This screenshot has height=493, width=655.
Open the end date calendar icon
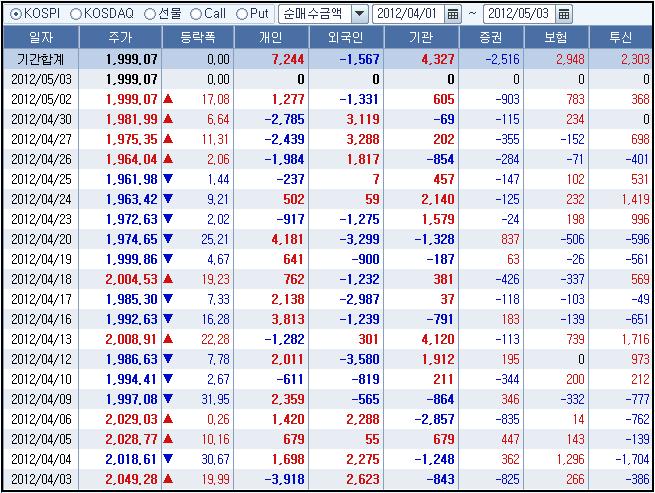pyautogui.click(x=564, y=14)
